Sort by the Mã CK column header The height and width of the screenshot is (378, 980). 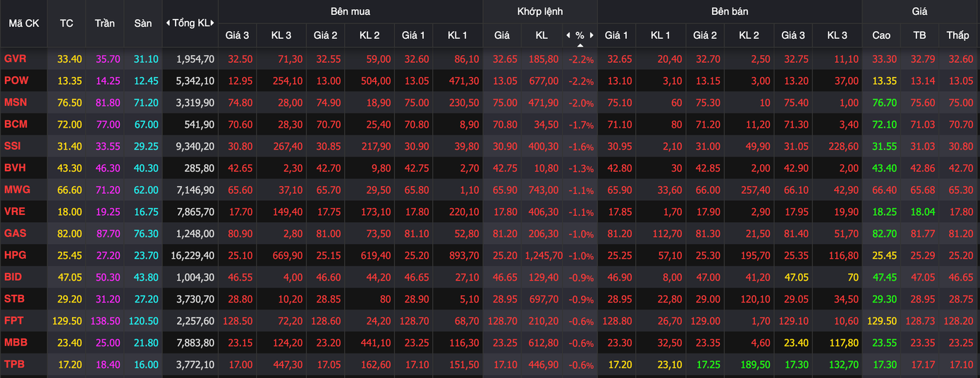(24, 23)
